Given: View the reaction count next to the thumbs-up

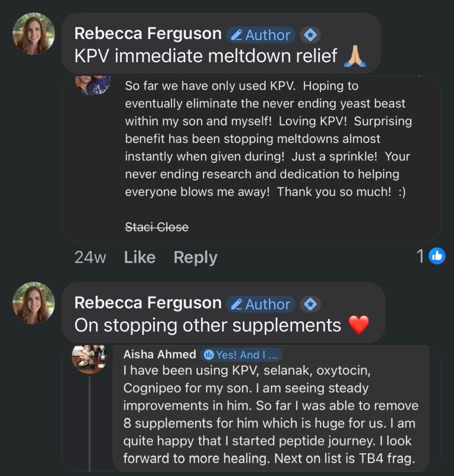Looking at the screenshot, I should pos(421,256).
